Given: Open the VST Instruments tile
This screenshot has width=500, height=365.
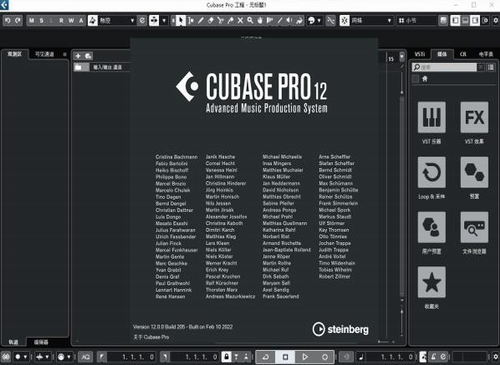Looking at the screenshot, I should 432,117.
